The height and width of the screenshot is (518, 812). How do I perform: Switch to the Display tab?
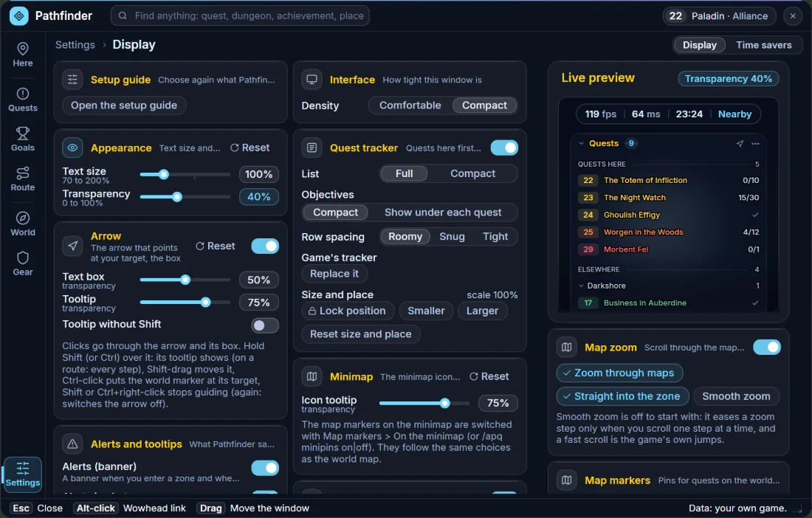pos(700,45)
